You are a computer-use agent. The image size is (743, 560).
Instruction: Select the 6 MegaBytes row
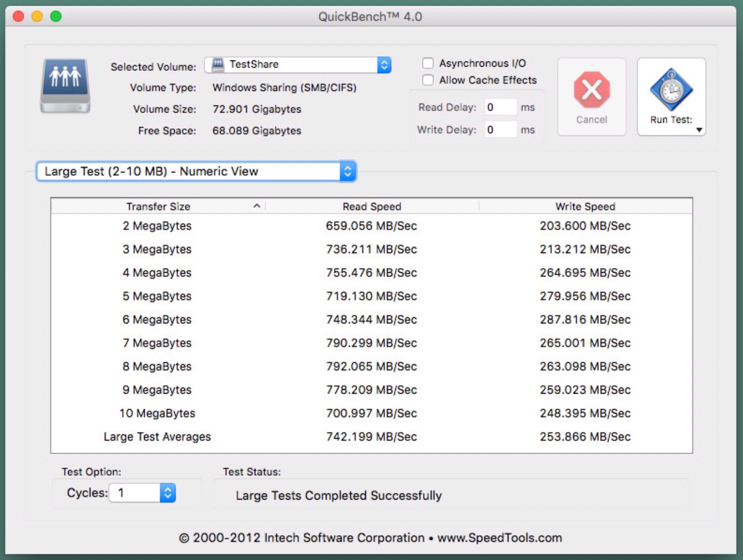(371, 319)
